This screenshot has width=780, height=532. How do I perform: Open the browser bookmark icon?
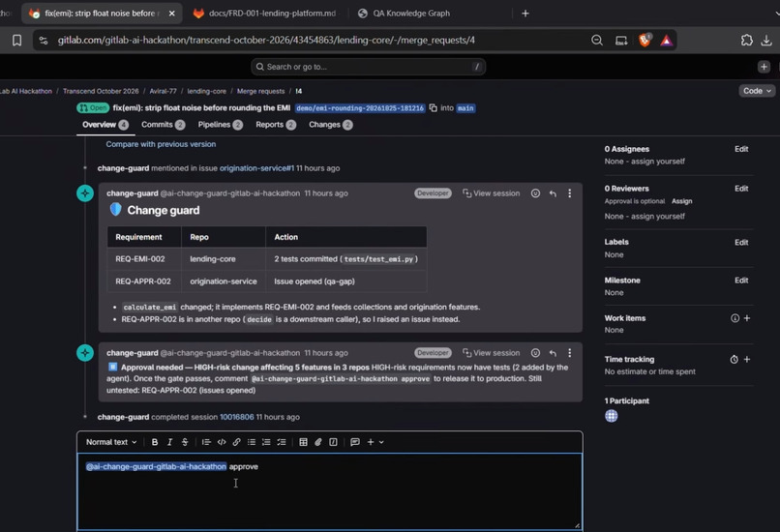click(x=16, y=41)
